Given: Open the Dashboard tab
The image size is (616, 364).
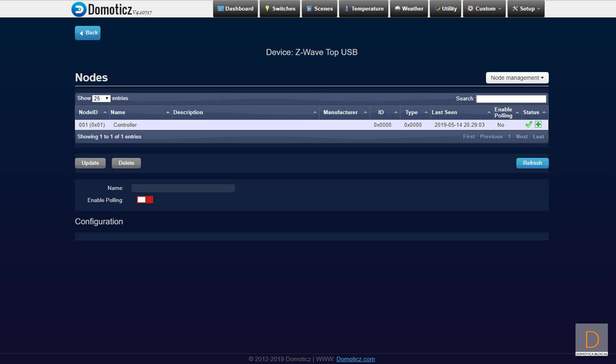Looking at the screenshot, I should point(236,9).
